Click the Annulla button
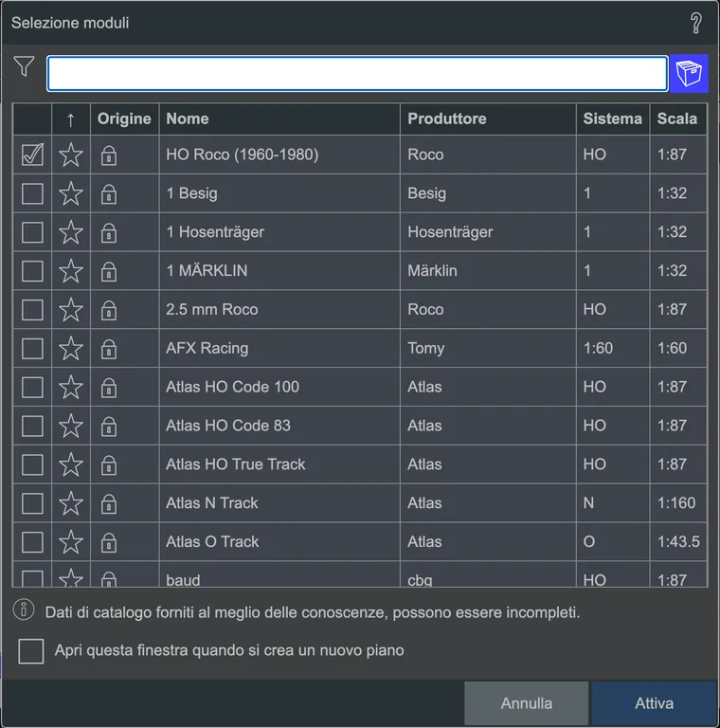Screen dimensions: 720x728 tap(527, 703)
